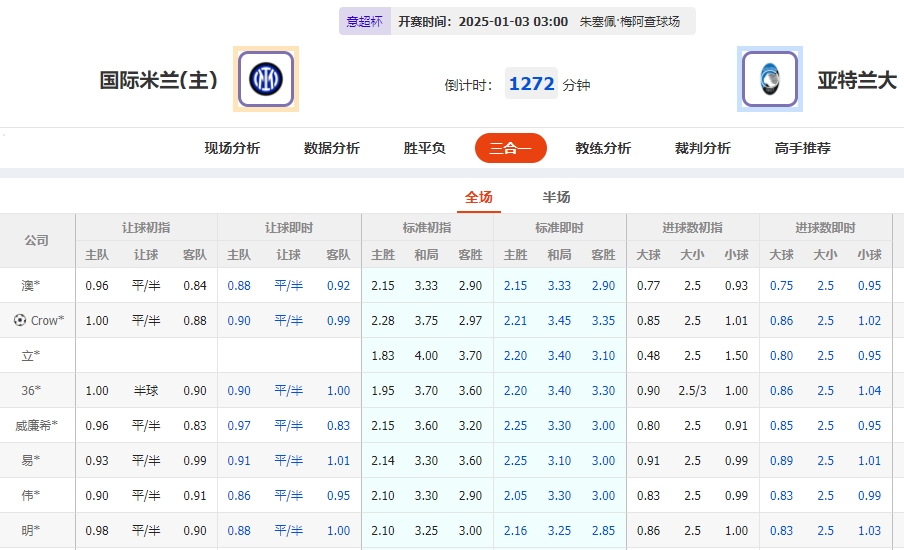Open the 现场分析 tab
Image resolution: width=904 pixels, height=550 pixels.
pyautogui.click(x=232, y=148)
